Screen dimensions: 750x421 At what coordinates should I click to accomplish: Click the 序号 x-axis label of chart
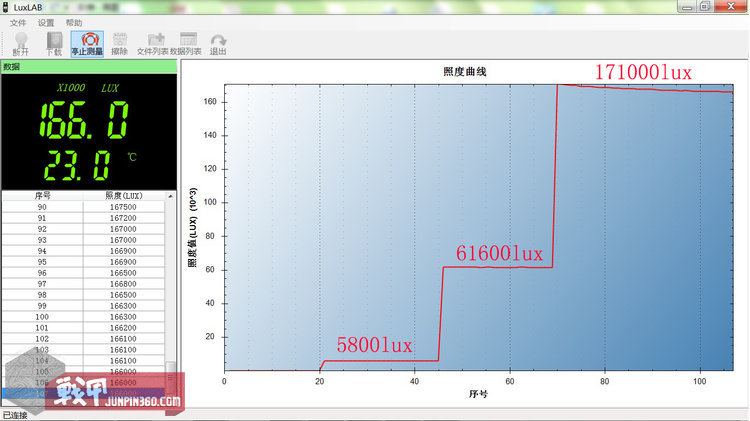point(478,394)
